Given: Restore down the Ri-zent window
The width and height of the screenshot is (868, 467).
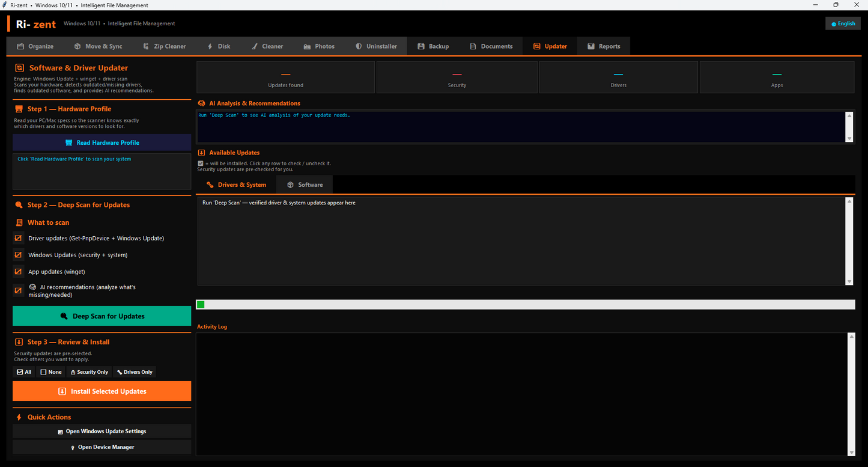Looking at the screenshot, I should pyautogui.click(x=836, y=5).
